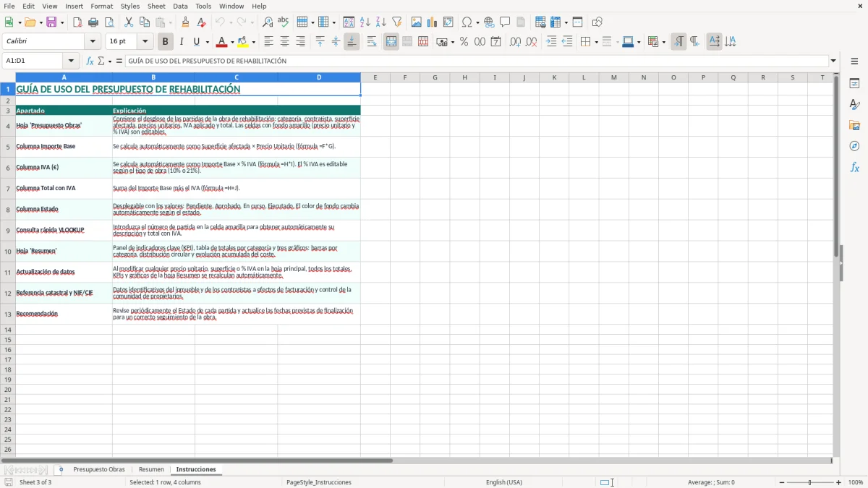The height and width of the screenshot is (488, 868).
Task: Open the Font Size dropdown
Action: tap(145, 42)
